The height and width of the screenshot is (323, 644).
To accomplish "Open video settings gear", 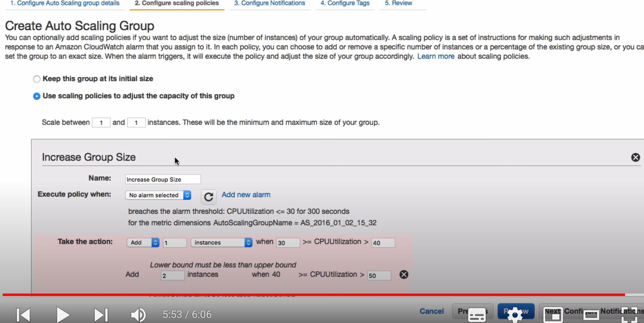I will click(515, 315).
